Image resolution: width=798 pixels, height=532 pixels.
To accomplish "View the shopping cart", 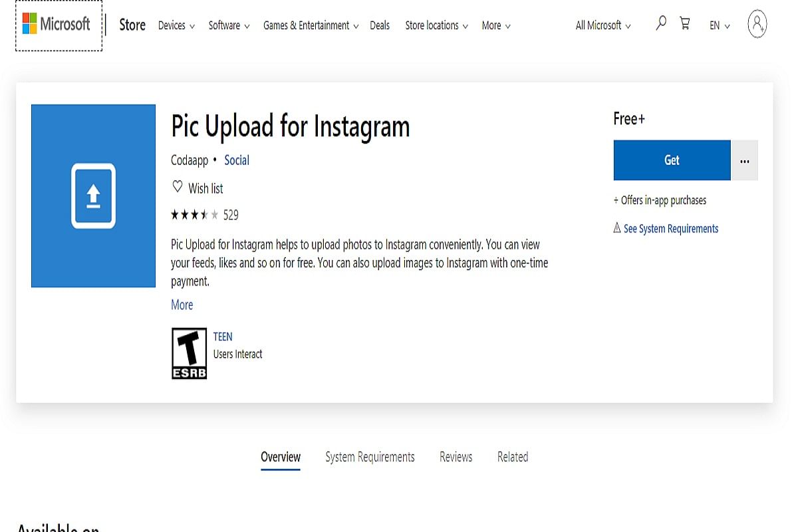I will point(684,24).
